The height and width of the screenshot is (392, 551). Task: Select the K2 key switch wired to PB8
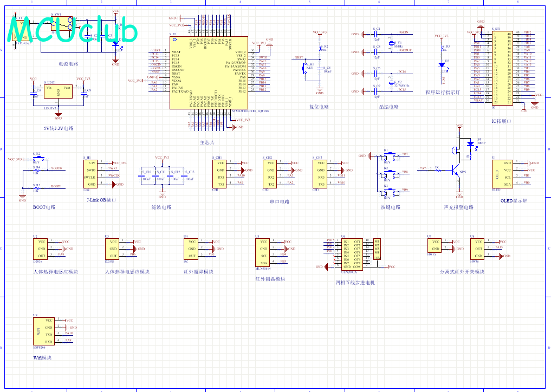(x=390, y=174)
